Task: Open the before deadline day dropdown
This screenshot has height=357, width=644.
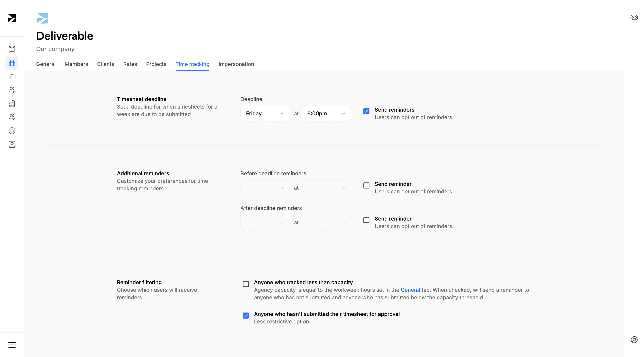Action: click(266, 188)
